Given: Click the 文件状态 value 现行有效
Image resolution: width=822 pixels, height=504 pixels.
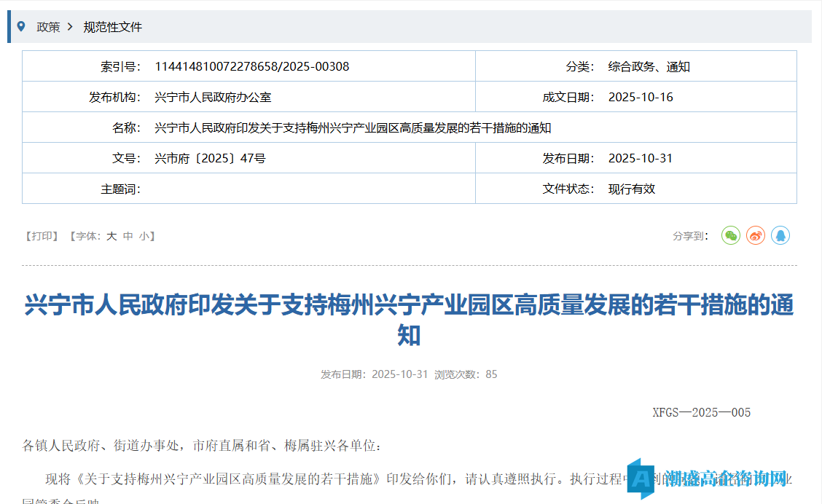Looking at the screenshot, I should tap(631, 188).
